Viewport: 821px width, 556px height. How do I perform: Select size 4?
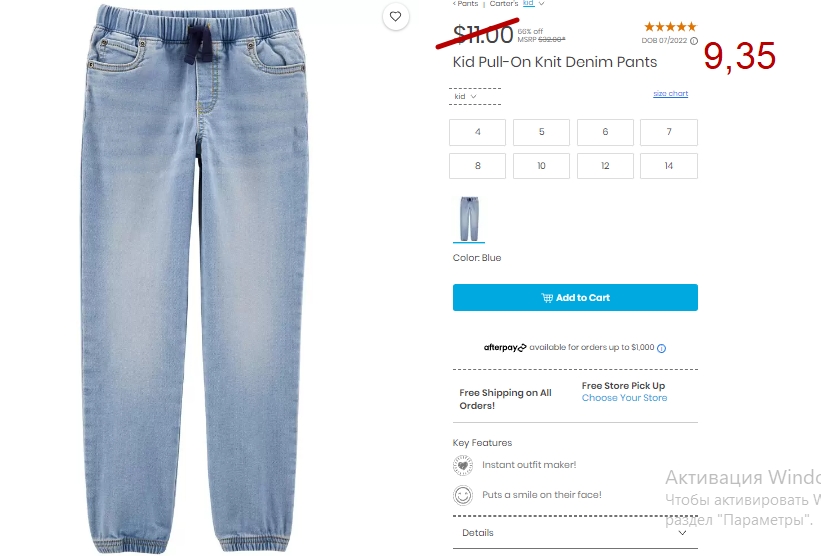478,132
